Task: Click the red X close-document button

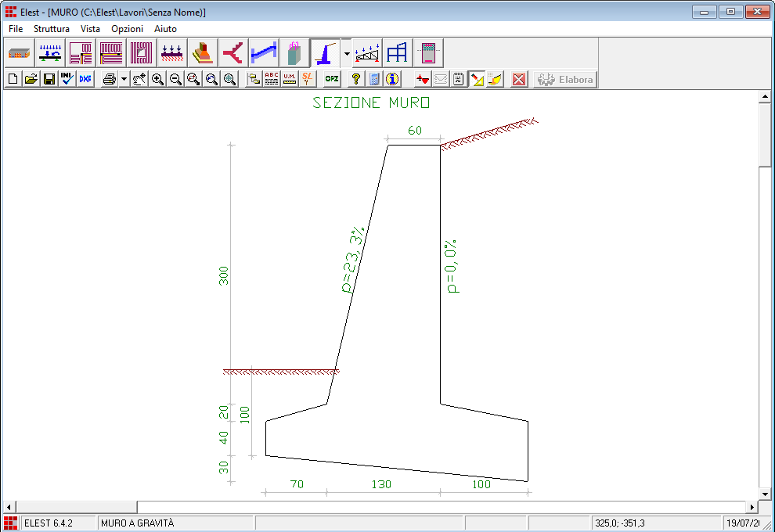Action: 519,79
